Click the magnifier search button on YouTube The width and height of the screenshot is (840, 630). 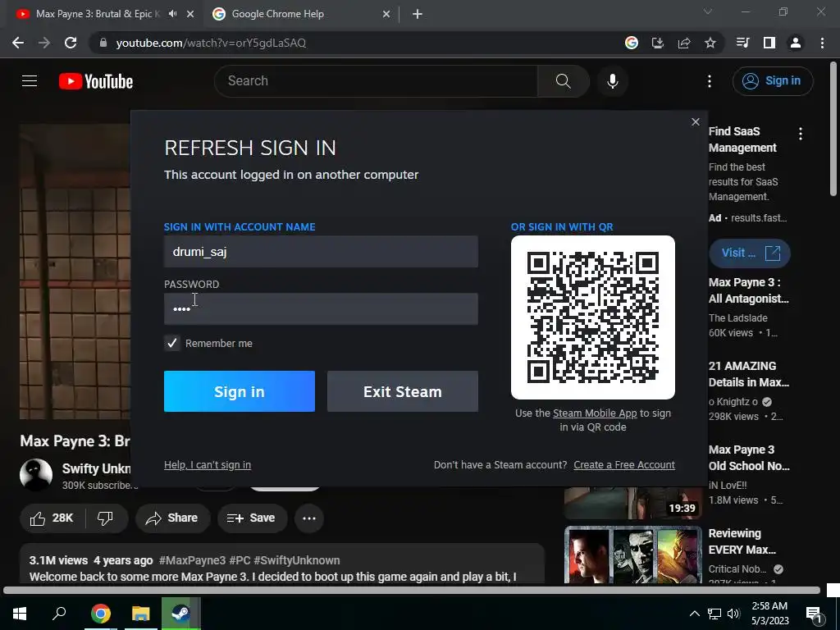[x=563, y=81]
